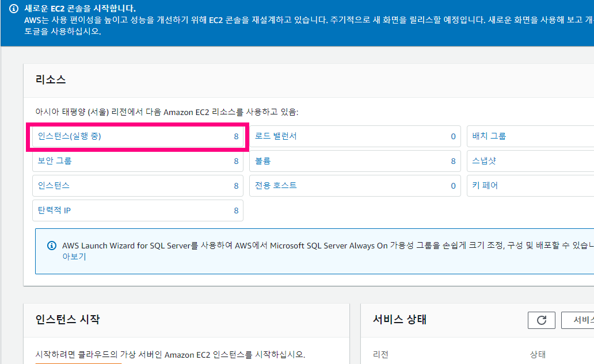Click the partially visible 서비스 button
The width and height of the screenshot is (594, 364).
pyautogui.click(x=578, y=320)
